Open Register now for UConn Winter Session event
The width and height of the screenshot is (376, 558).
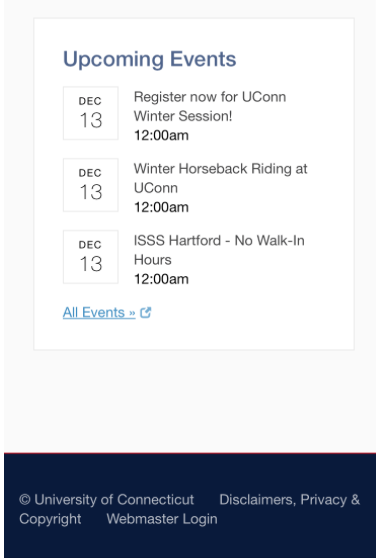pyautogui.click(x=210, y=106)
